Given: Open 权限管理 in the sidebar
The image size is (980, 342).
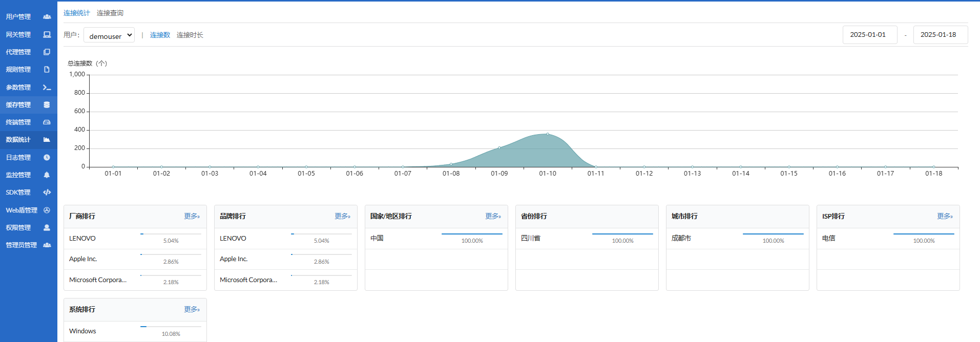Looking at the screenshot, I should click(x=18, y=228).
